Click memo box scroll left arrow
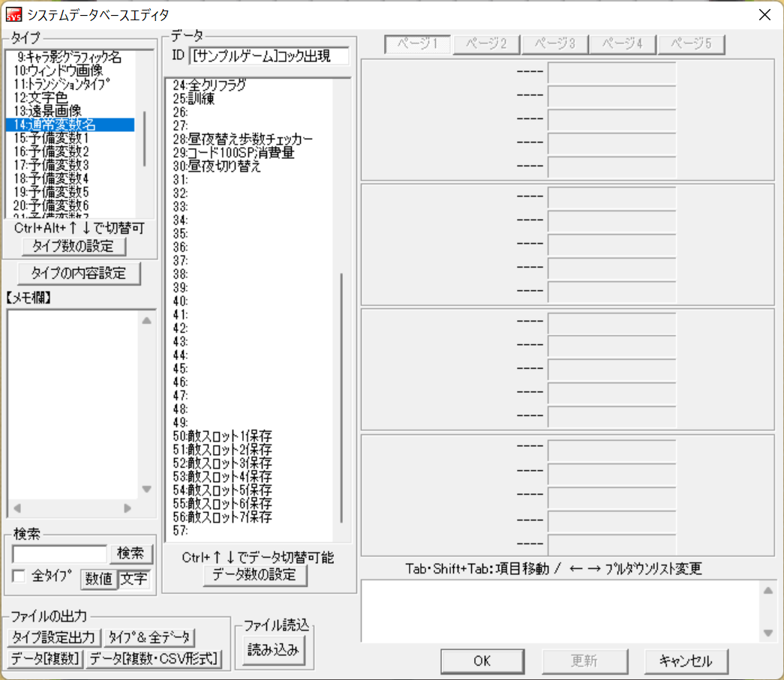This screenshot has width=784, height=680. coord(17,508)
